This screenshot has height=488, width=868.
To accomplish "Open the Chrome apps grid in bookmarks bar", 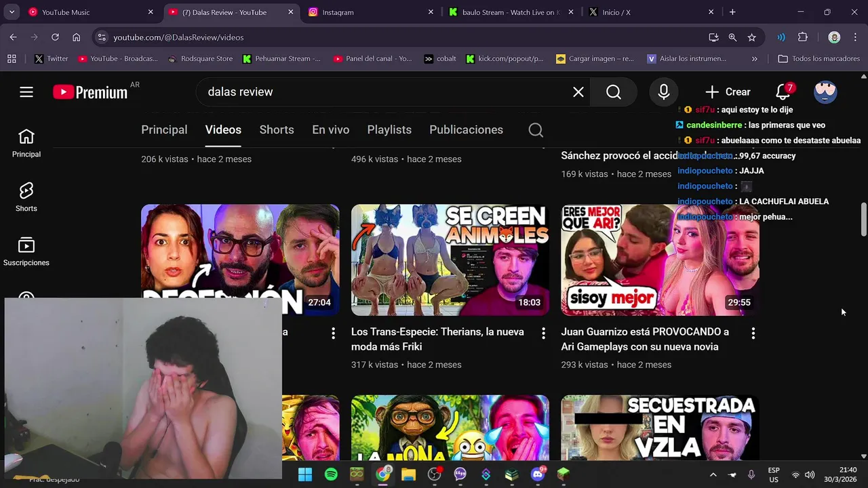I will click(12, 59).
